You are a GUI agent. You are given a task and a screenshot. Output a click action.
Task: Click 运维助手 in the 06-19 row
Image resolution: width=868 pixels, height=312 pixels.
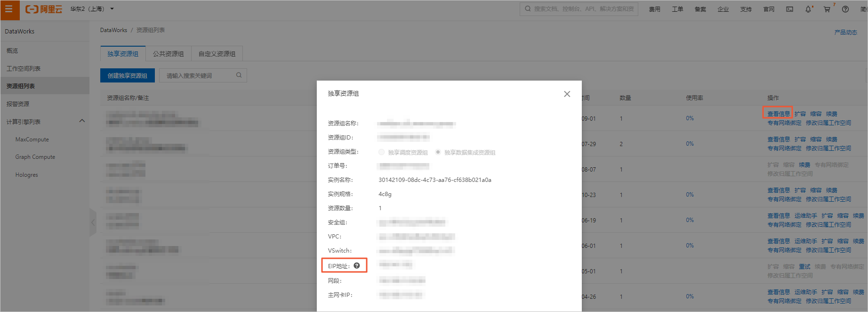point(806,216)
